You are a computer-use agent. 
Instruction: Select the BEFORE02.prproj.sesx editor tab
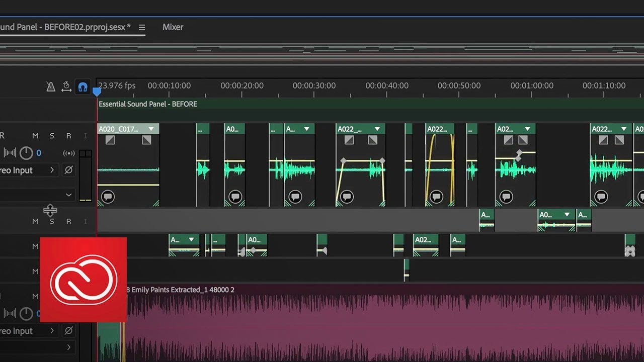[x=65, y=27]
